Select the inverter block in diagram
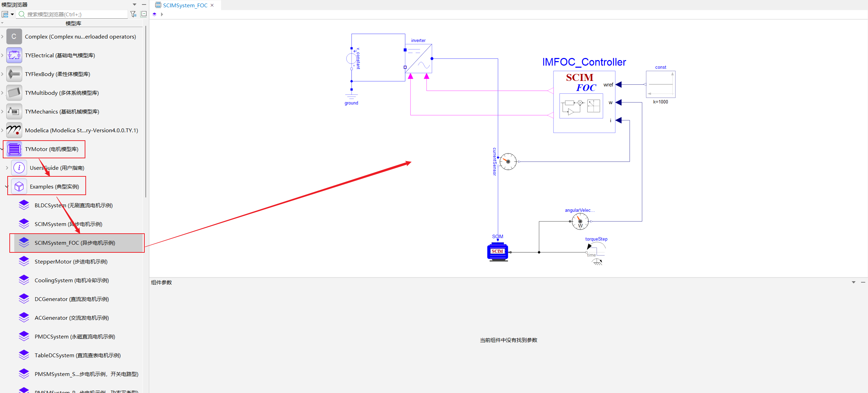 pos(419,58)
